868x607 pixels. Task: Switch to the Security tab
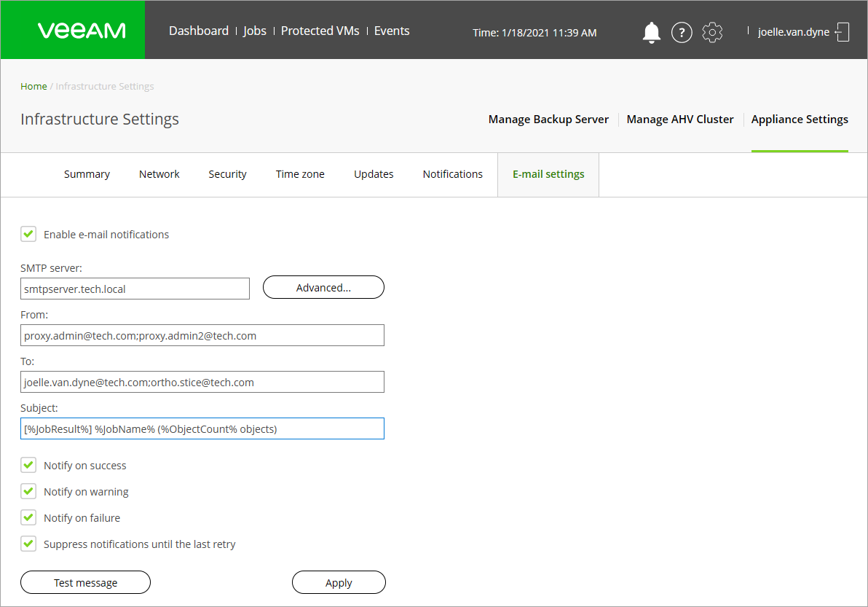227,174
